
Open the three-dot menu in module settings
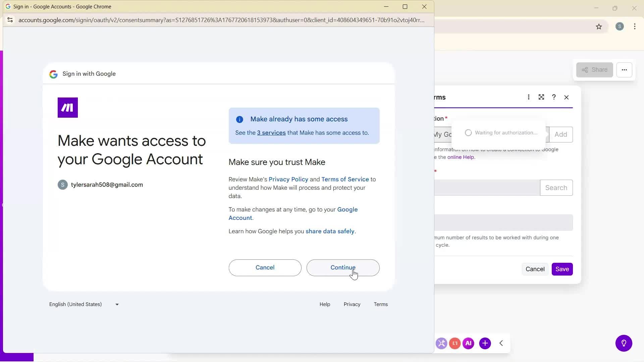[x=529, y=97]
